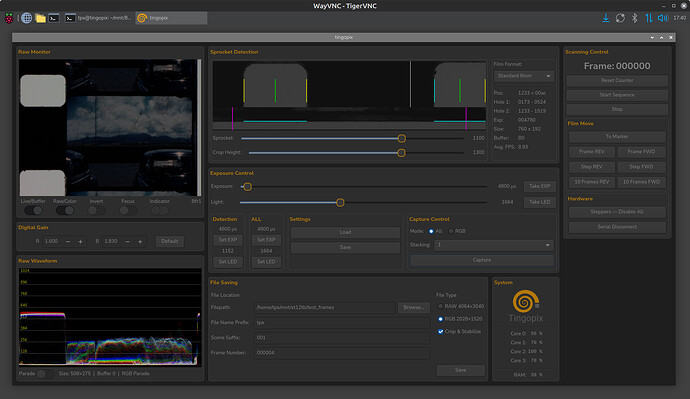Click the sync refresh tray icon
This screenshot has height=399, width=690.
[620, 18]
